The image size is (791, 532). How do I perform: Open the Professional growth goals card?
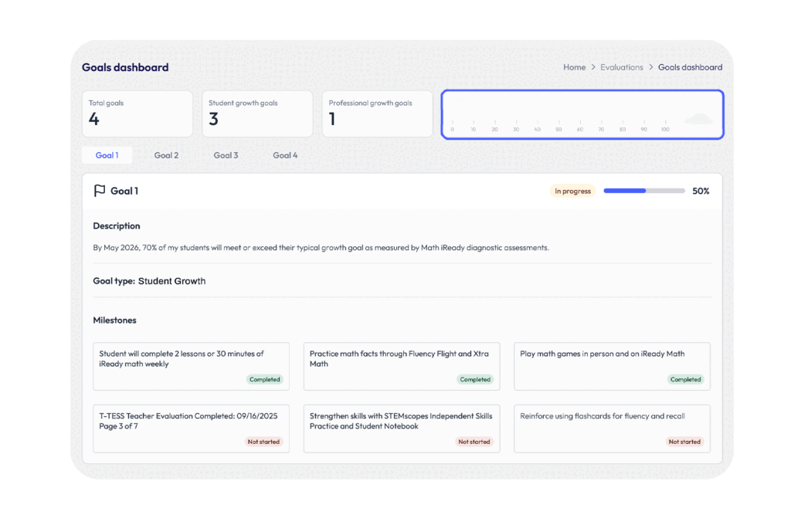(x=377, y=114)
